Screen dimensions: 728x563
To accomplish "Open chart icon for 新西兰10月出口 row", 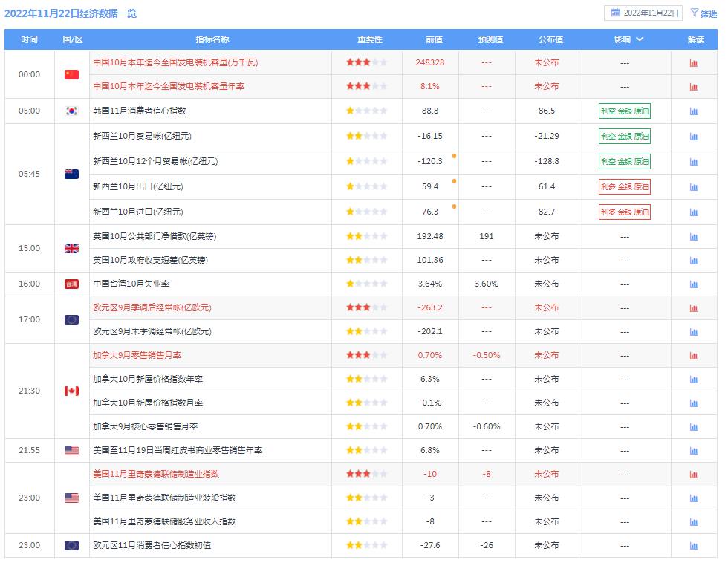I will 694,187.
